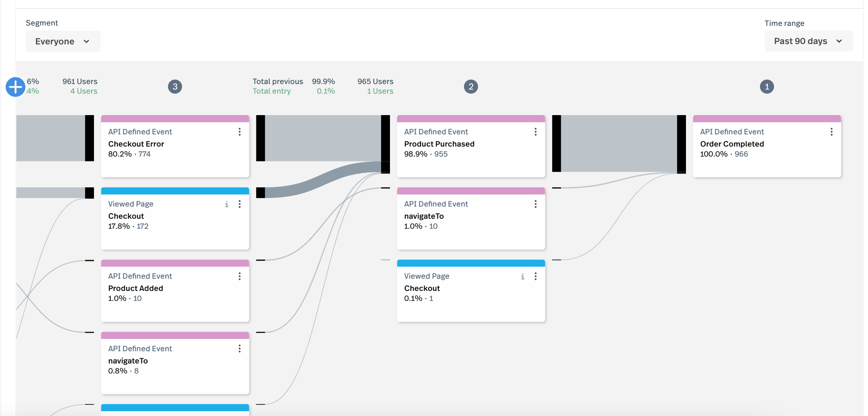Open kebab menu on step 3 navigateTo card

240,348
